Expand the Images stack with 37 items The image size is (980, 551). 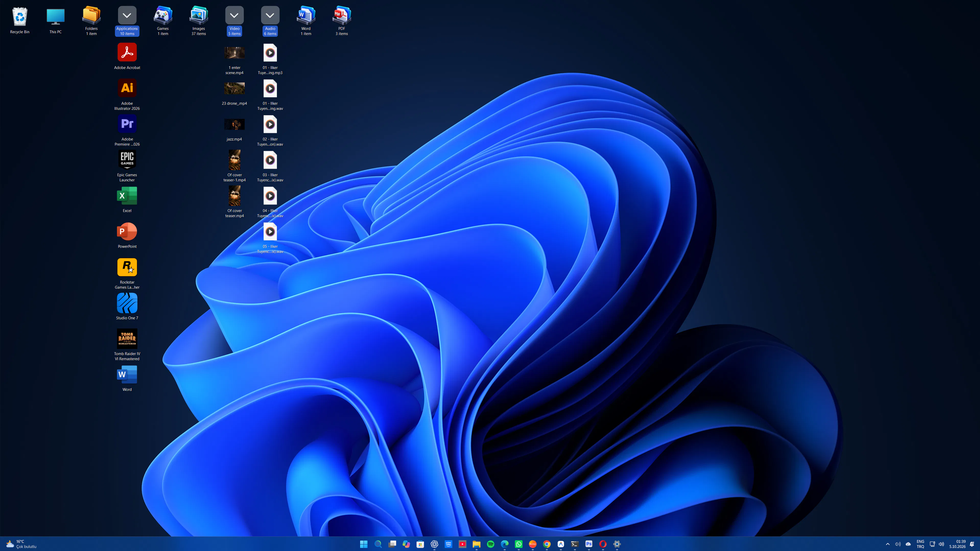point(199,21)
